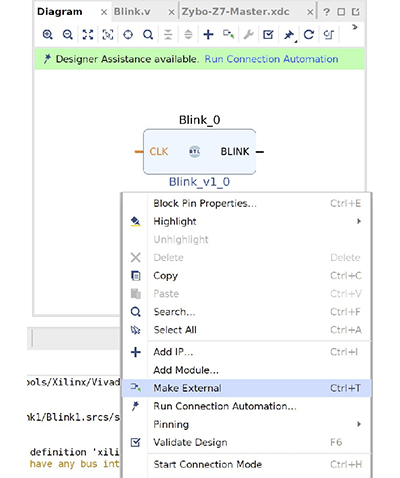
Task: Click the Make External toolbar icon
Action: 228,34
